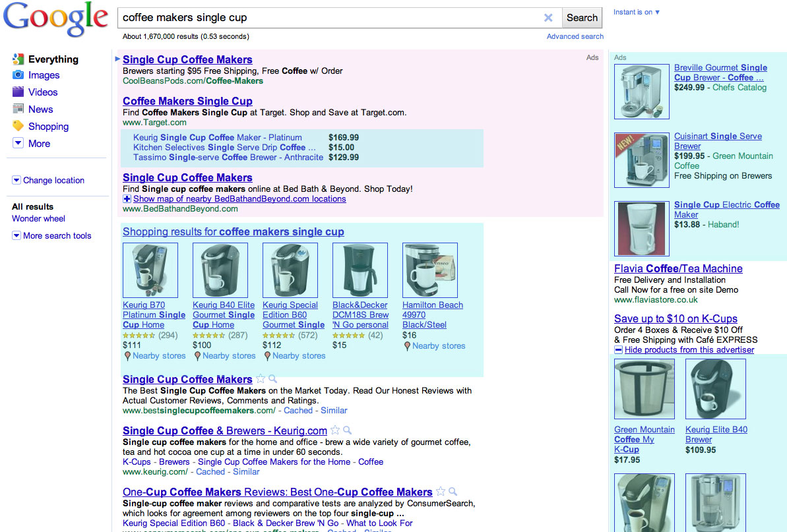Click the Hamilton Beach 49970 product thumbnail
Image resolution: width=787 pixels, height=532 pixels.
[x=429, y=270]
